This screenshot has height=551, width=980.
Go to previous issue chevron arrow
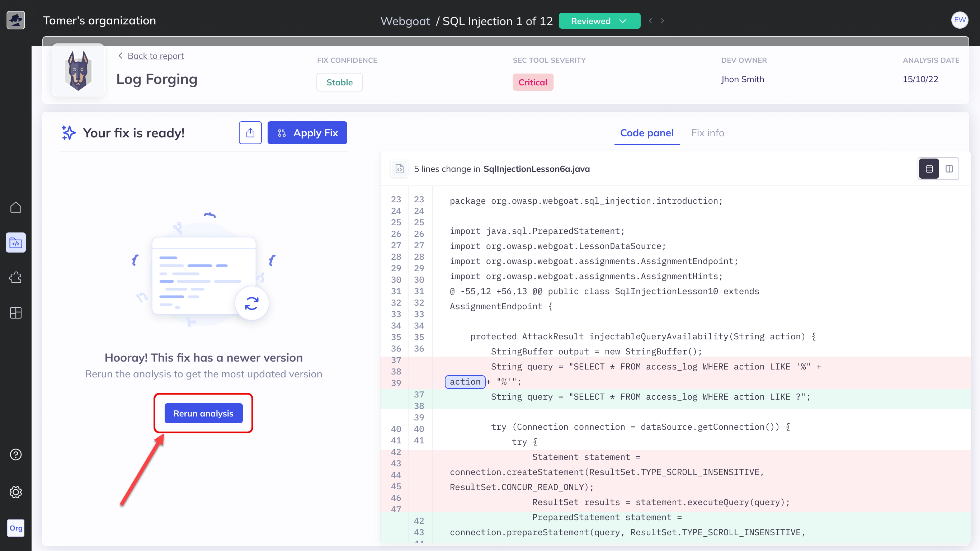coord(651,21)
